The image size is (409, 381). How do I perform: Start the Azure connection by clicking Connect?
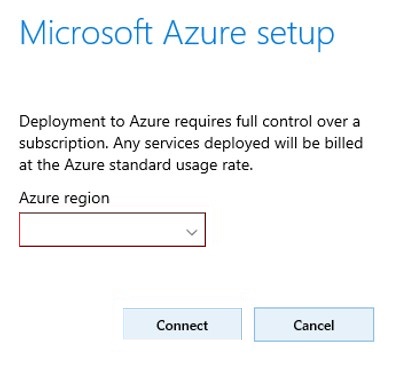click(x=182, y=324)
